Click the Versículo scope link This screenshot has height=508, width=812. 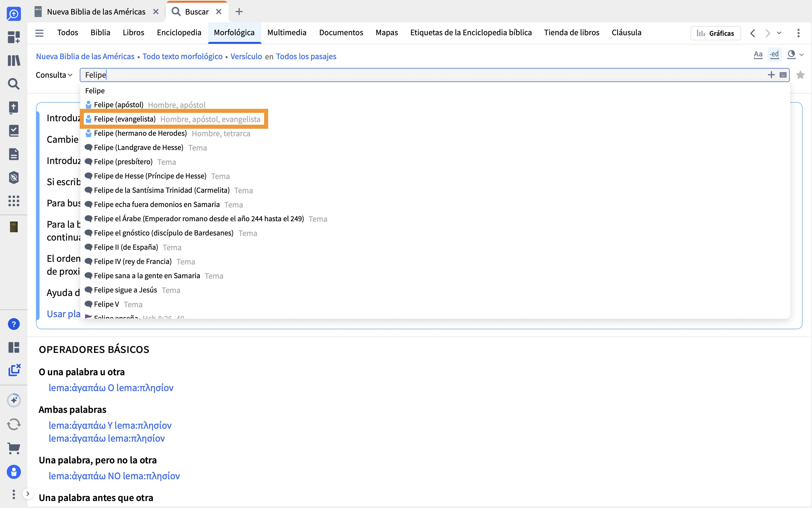click(x=246, y=56)
